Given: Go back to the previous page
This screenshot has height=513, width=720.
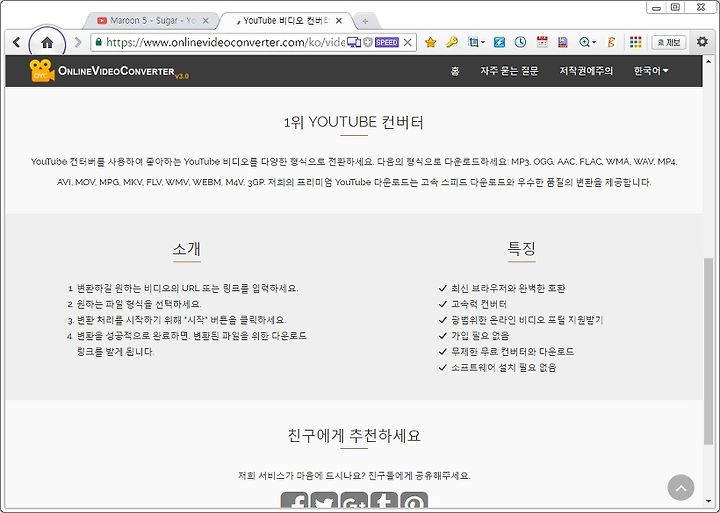Looking at the screenshot, I should 17,43.
